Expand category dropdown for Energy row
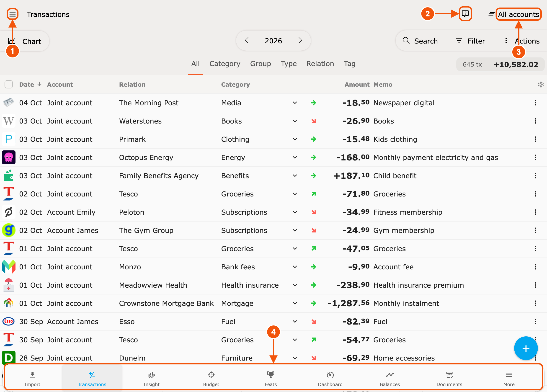Image resolution: width=547 pixels, height=392 pixels. click(295, 157)
